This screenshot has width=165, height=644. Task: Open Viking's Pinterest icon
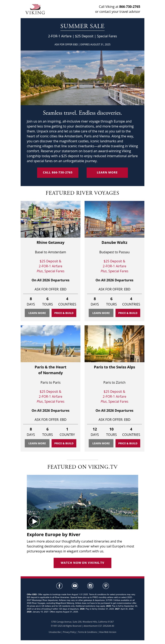click(106, 585)
